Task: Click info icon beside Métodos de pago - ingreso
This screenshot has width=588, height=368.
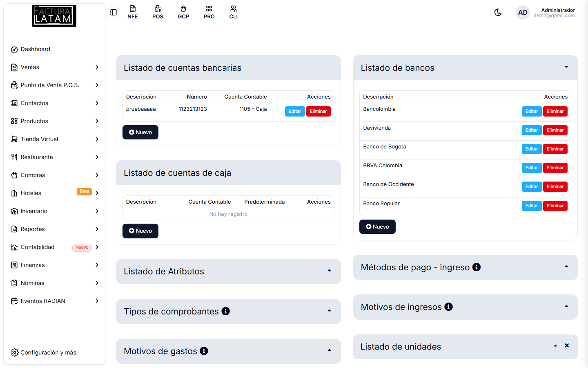Action: coord(477,267)
